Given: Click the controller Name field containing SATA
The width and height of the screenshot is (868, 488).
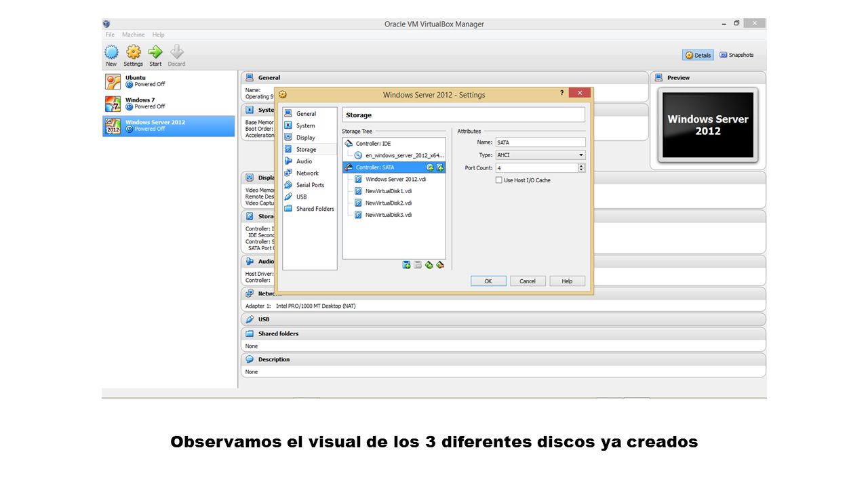Looking at the screenshot, I should pyautogui.click(x=540, y=142).
